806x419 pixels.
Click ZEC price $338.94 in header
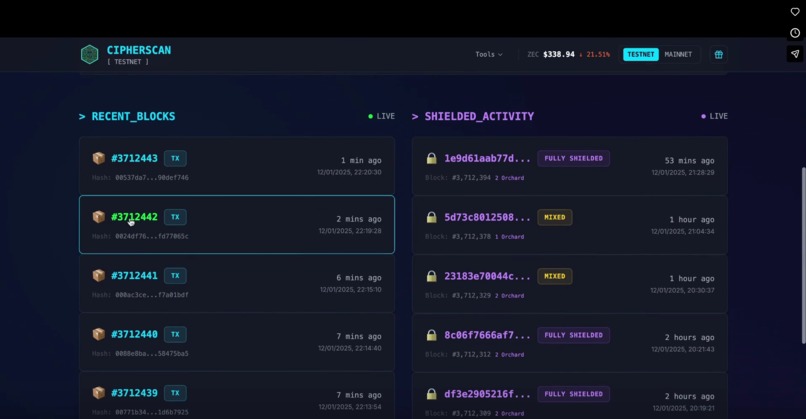[x=559, y=54]
